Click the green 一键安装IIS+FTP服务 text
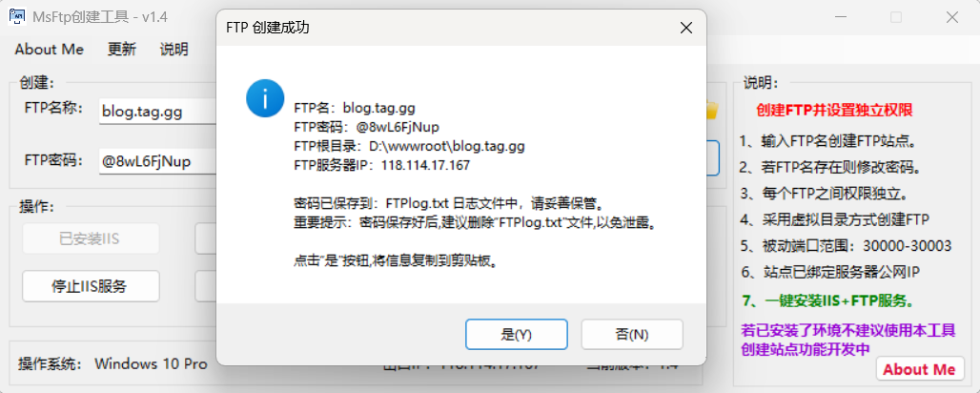Viewport: 980px width, 393px height. [827, 301]
